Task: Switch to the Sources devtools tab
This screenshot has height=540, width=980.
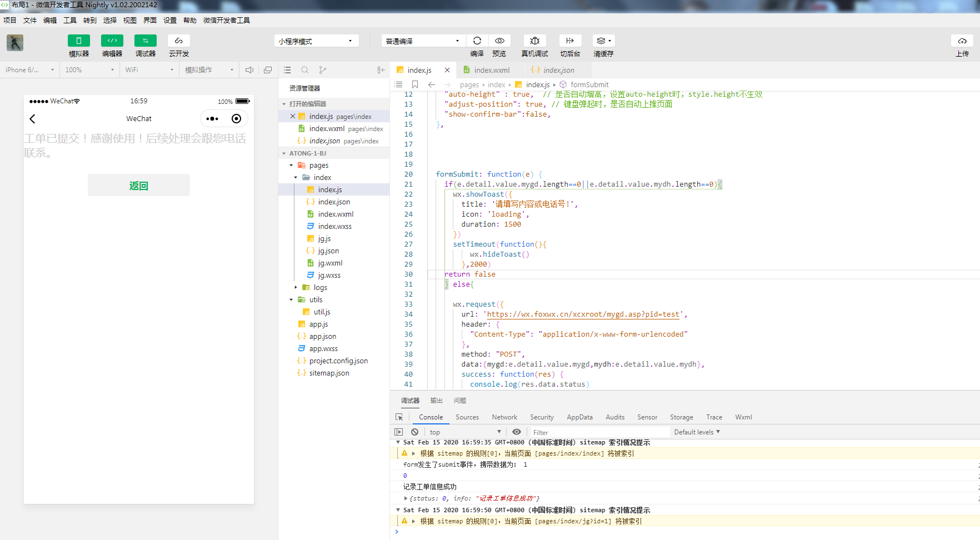Action: pyautogui.click(x=467, y=417)
